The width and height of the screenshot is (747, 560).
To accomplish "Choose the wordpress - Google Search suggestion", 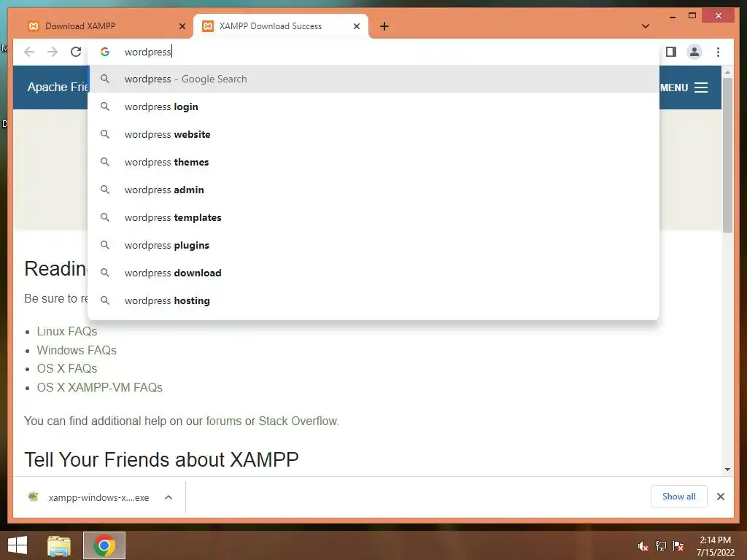I will (x=373, y=79).
